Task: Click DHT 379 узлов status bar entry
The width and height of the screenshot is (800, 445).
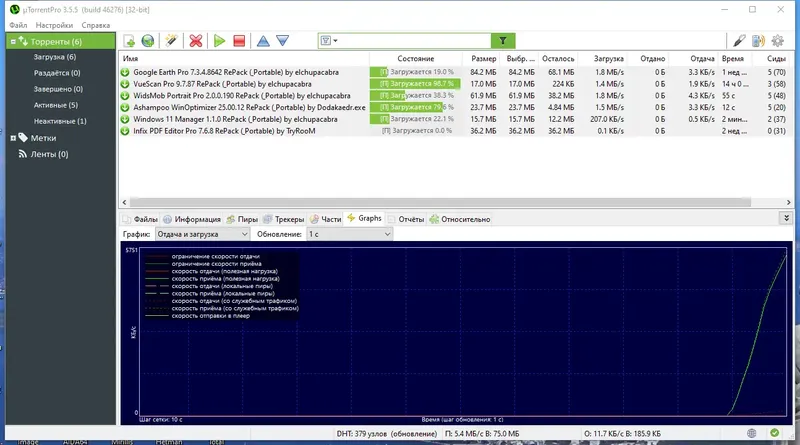Action: pyautogui.click(x=387, y=434)
